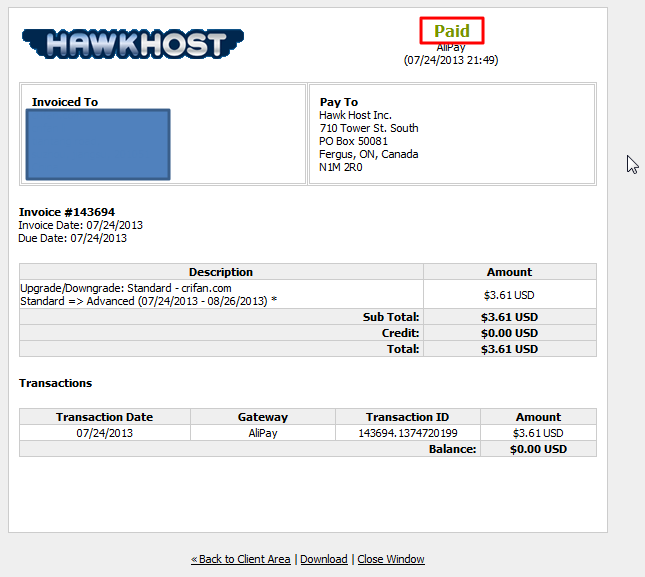Select transaction ID 143694.1374720199
645x577 pixels.
[408, 433]
